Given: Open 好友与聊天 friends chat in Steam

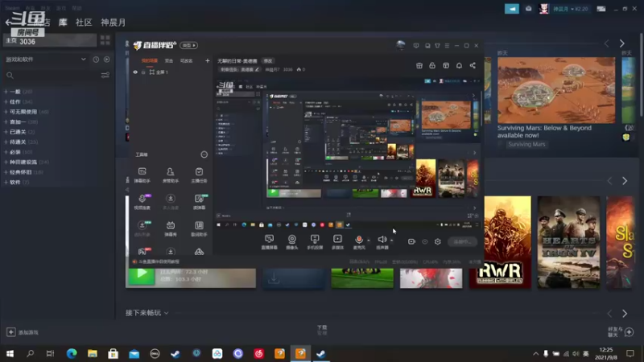Looking at the screenshot, I should [621, 331].
